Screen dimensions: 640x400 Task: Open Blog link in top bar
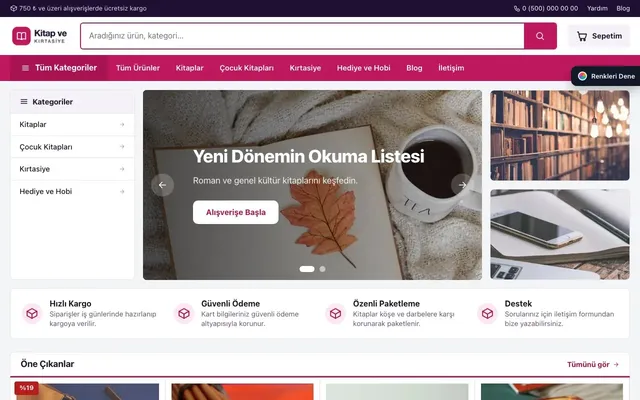tap(623, 8)
